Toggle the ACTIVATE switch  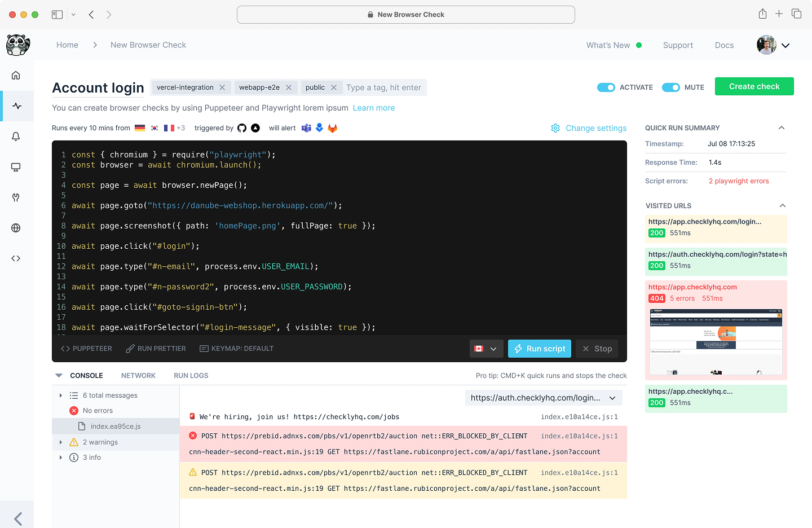(606, 87)
